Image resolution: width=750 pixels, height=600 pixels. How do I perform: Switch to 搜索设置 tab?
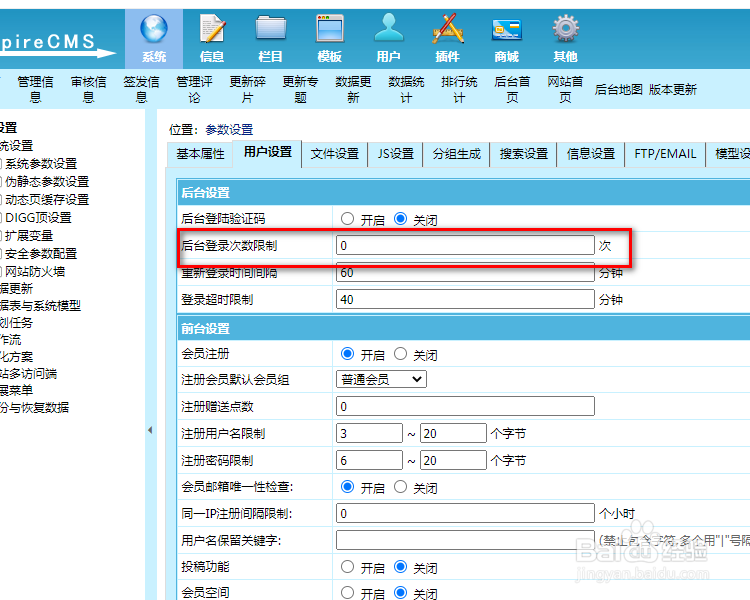coord(524,154)
